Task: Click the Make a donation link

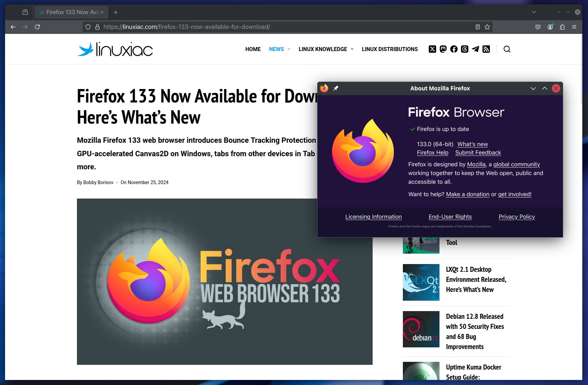Action: click(467, 194)
